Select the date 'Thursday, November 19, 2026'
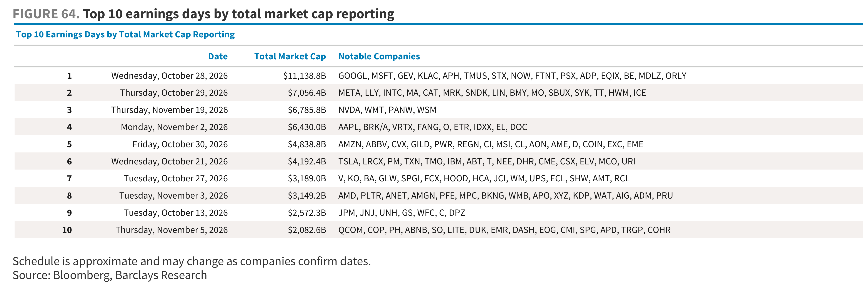Viewport: 868px width, 286px height. (x=170, y=110)
